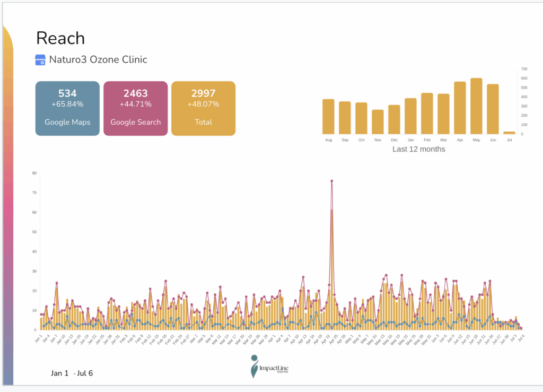The height and width of the screenshot is (392, 543).
Task: Select the pink Google Search card
Action: pos(135,108)
